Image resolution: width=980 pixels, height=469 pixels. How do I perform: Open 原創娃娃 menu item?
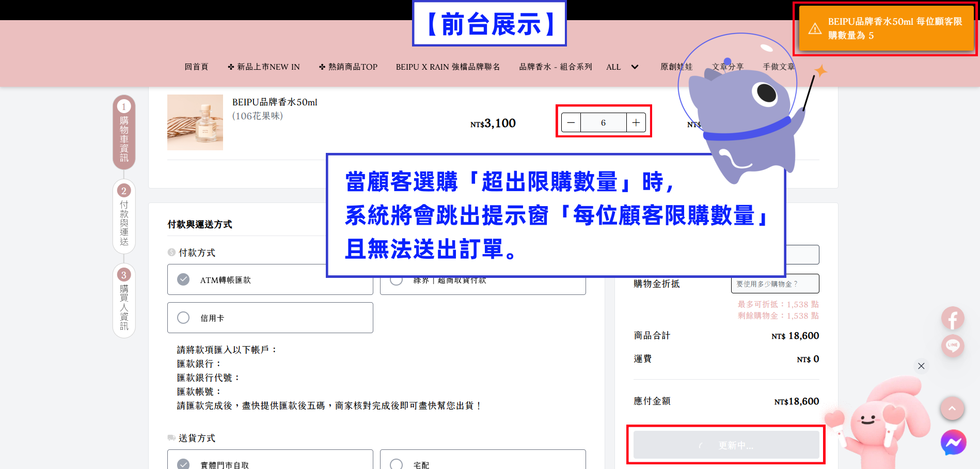point(676,67)
